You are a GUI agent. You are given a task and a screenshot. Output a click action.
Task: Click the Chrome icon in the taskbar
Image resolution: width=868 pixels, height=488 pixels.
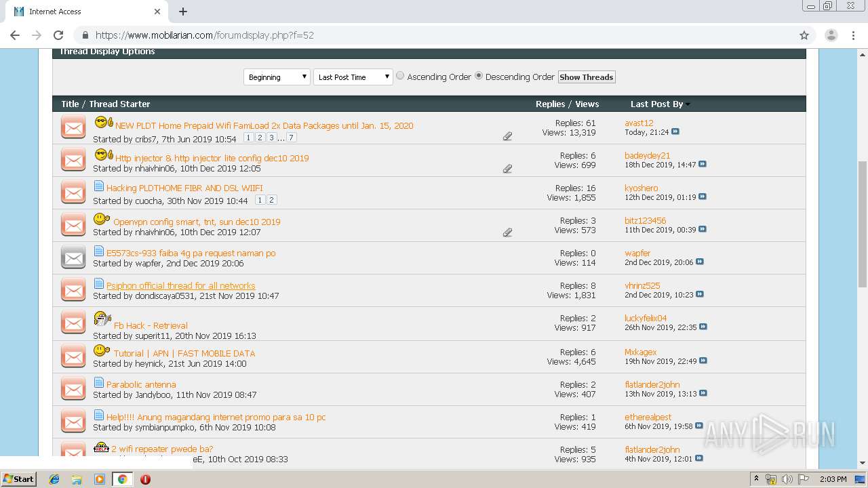(122, 479)
